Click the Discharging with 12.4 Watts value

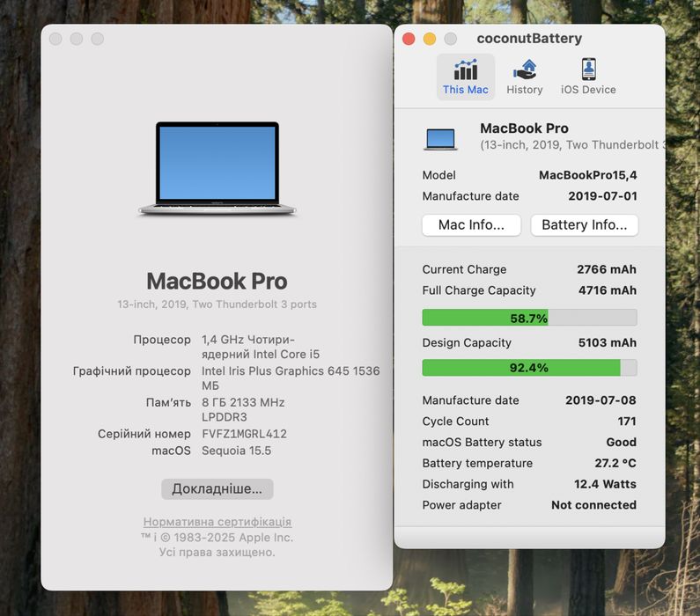tap(605, 484)
